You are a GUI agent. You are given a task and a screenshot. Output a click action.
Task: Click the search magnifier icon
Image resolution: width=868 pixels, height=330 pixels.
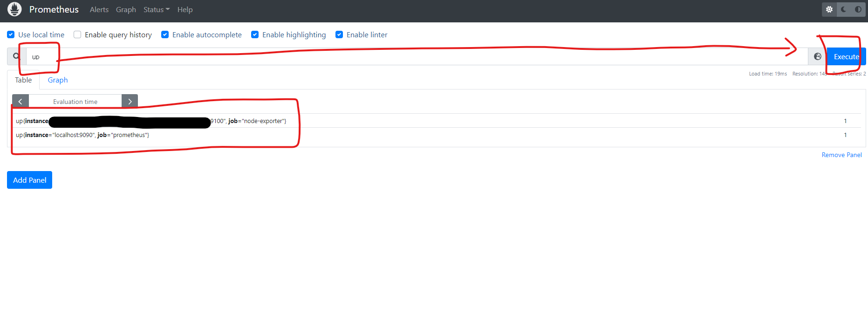(16, 56)
